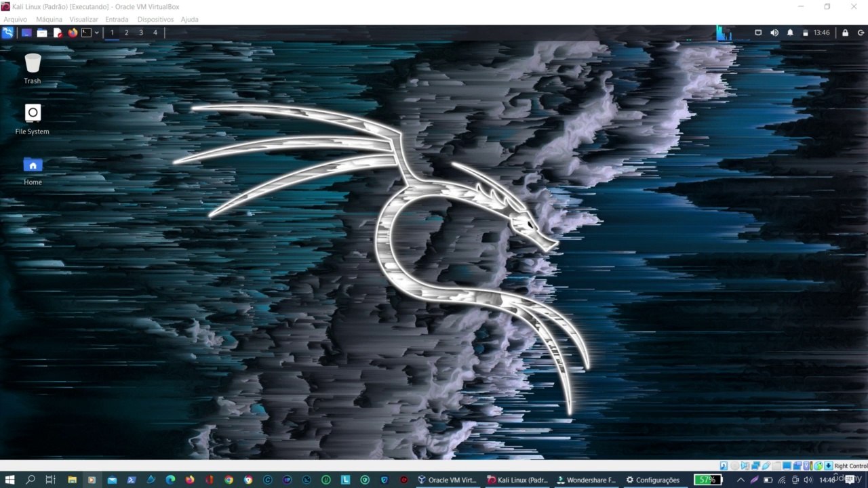Viewport: 868px width, 488px height.
Task: Open the Máquina menu
Action: click(x=49, y=20)
